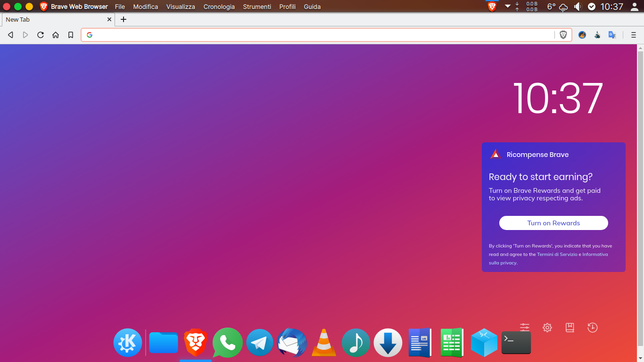Launch Telegram from the dock
Viewport: 644px width, 362px height.
[x=260, y=343]
